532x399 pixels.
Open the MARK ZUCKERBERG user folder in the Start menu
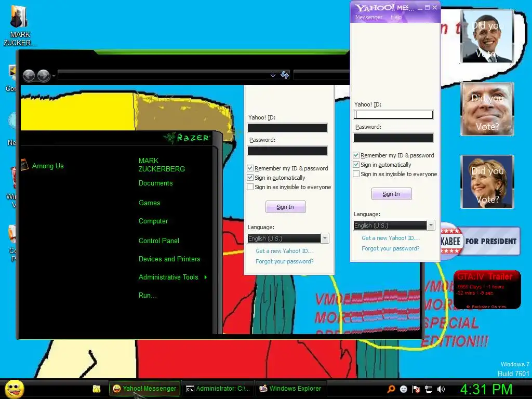tap(162, 165)
